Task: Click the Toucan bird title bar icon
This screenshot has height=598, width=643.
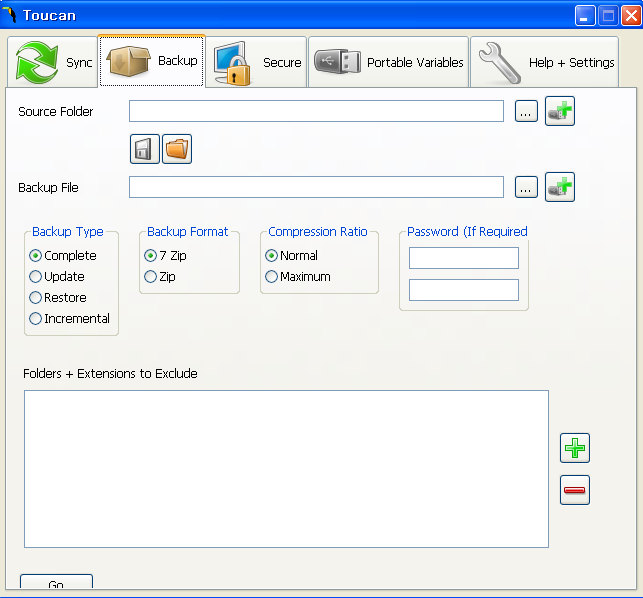Action: [10, 15]
